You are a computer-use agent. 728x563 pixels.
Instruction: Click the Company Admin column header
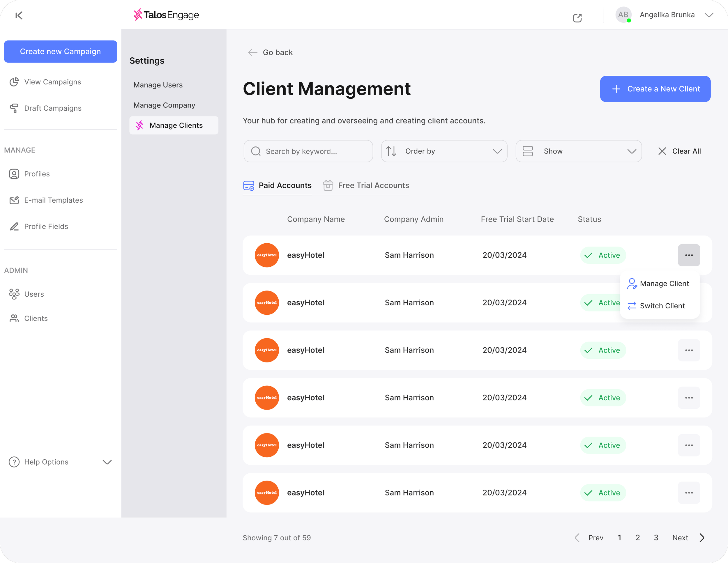tap(414, 219)
